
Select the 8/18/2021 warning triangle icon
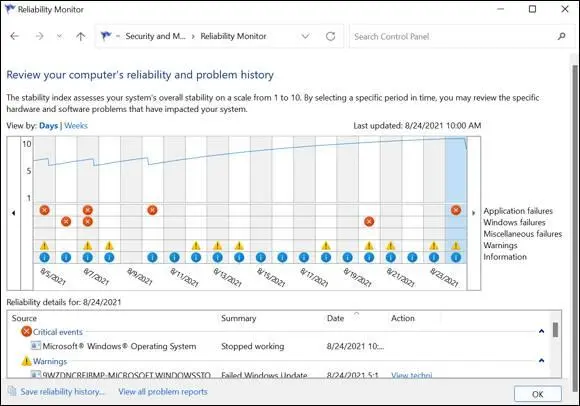click(x=326, y=246)
